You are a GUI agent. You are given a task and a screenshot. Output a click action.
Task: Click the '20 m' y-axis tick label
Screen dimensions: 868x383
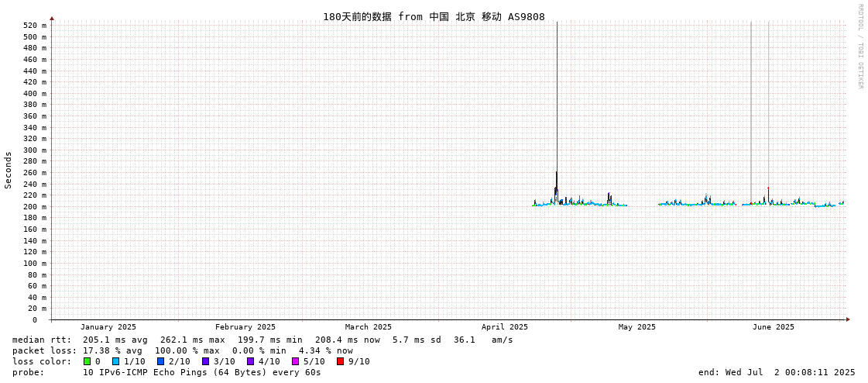[x=38, y=308]
